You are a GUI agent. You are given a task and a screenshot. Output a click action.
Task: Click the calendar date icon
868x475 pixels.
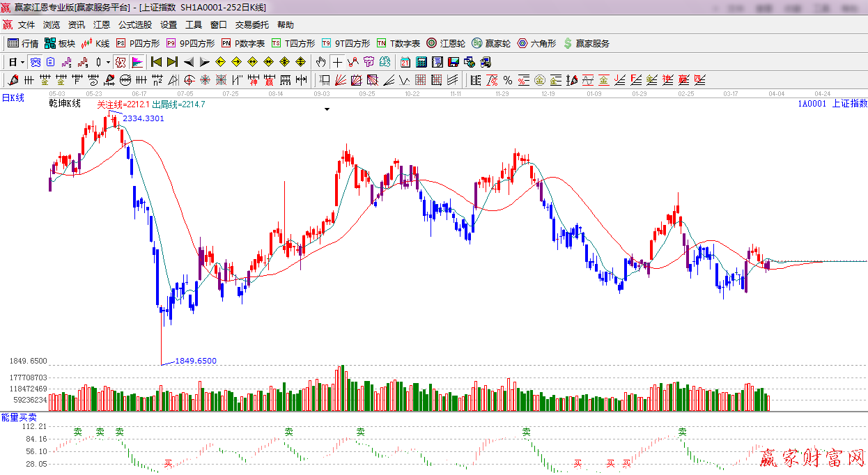point(405,62)
